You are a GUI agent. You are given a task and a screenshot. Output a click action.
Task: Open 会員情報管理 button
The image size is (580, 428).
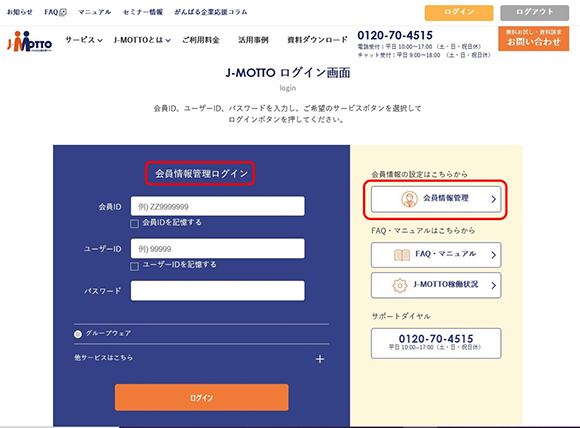click(x=436, y=199)
